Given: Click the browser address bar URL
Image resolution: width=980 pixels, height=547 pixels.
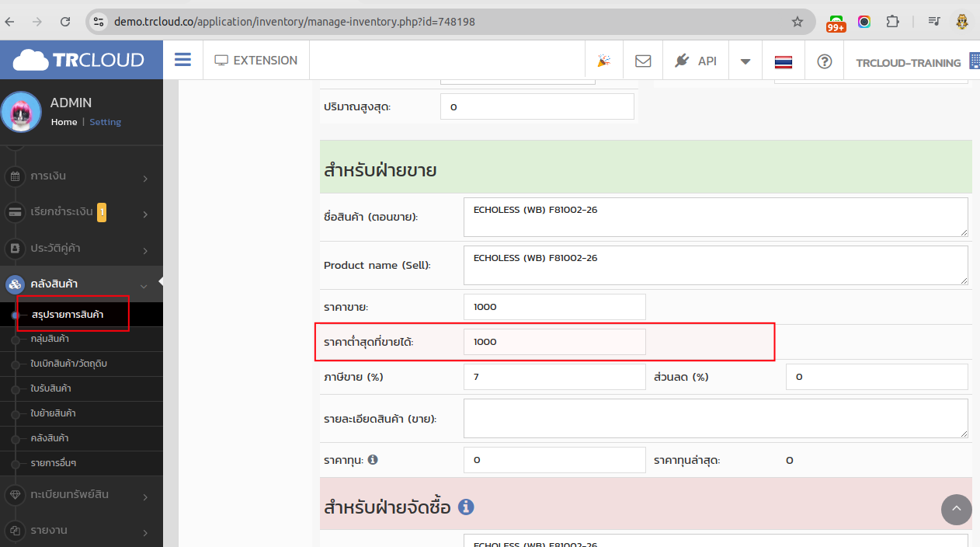Looking at the screenshot, I should pos(294,22).
